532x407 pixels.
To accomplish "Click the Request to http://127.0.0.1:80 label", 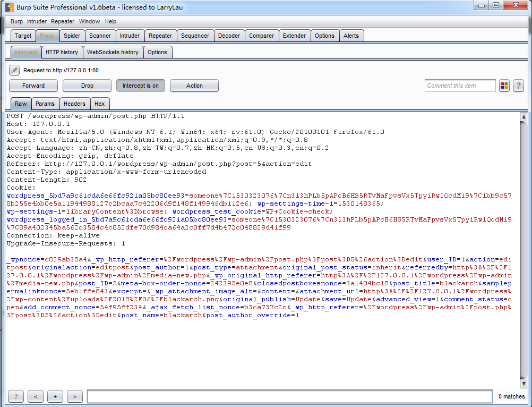I will pyautogui.click(x=61, y=70).
